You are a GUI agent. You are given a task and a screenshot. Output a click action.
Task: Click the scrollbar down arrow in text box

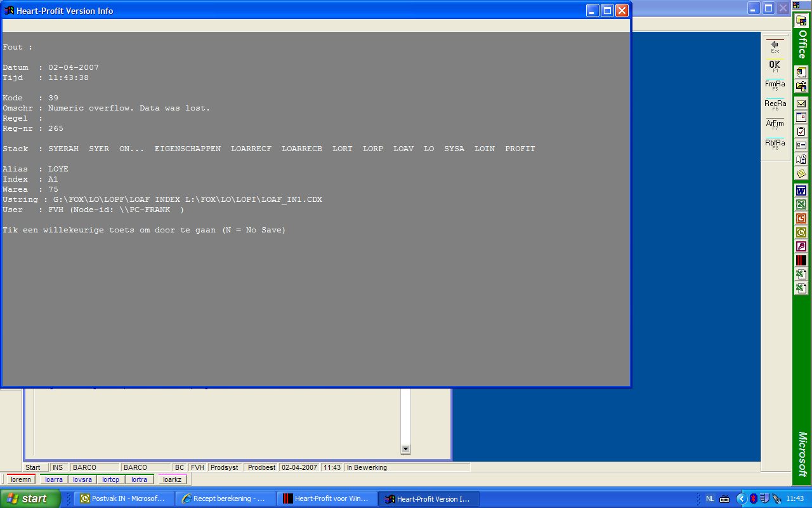coord(405,449)
